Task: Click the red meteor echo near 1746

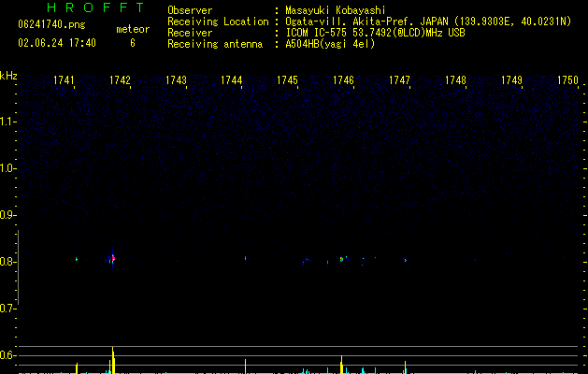Action: click(341, 259)
